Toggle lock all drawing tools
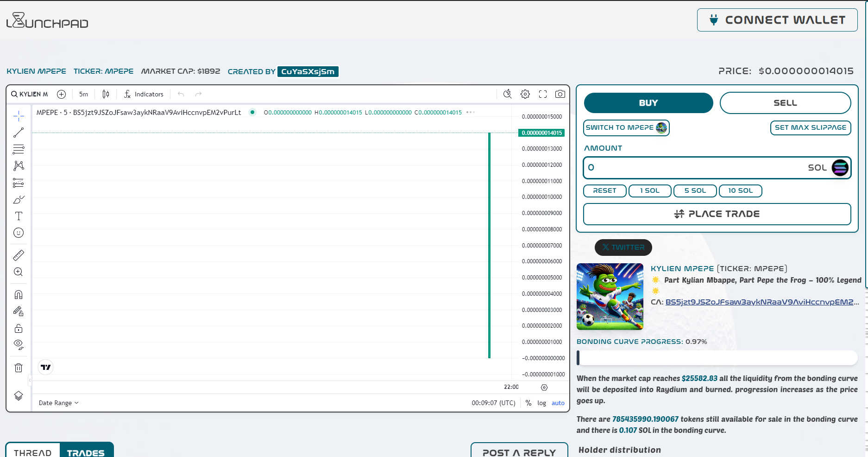868x457 pixels. click(19, 328)
